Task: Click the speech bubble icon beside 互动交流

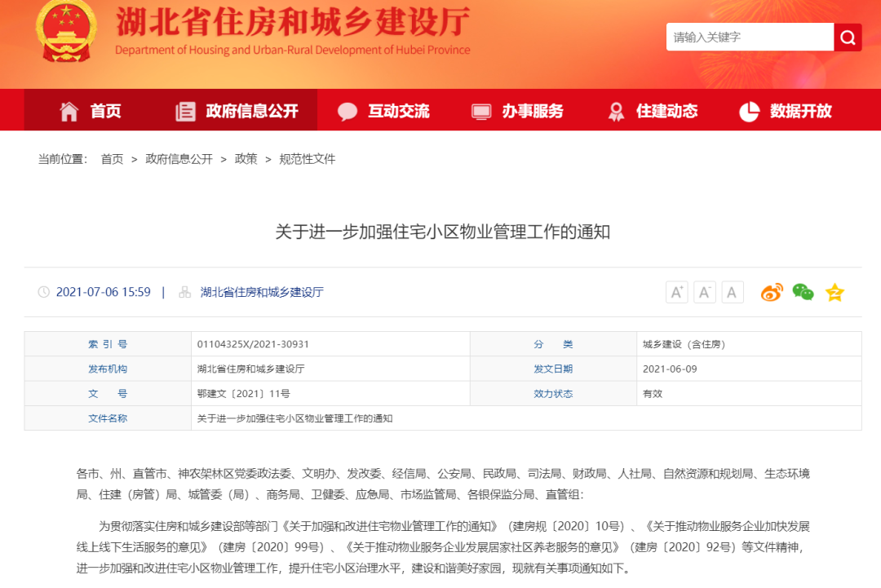Action: pyautogui.click(x=348, y=110)
